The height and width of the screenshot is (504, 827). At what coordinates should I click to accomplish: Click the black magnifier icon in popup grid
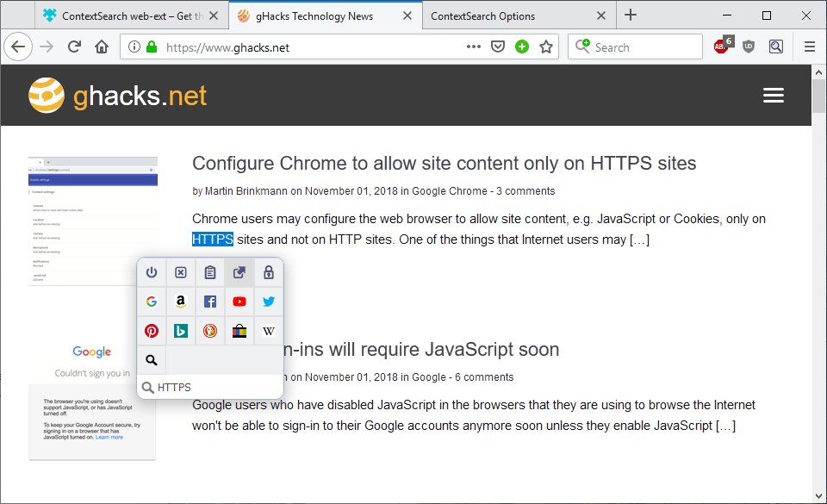[x=152, y=360]
